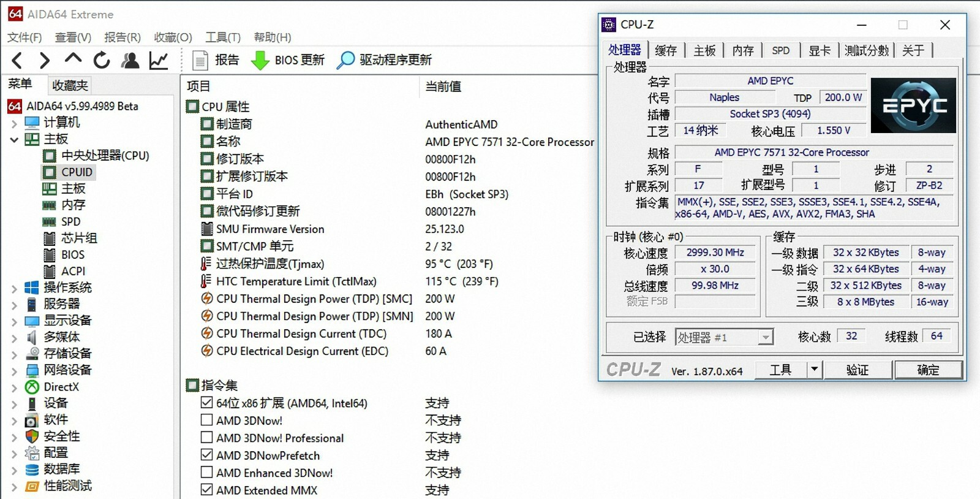Open the graph chart icon in AIDA64 toolbar

tap(159, 60)
